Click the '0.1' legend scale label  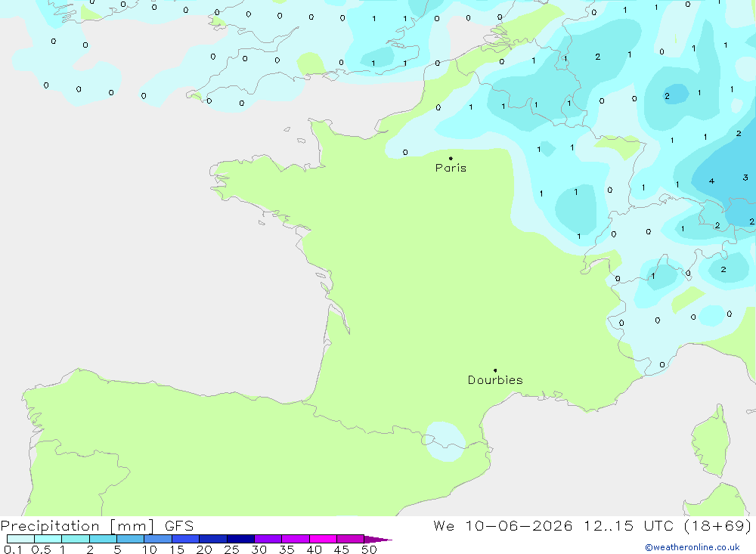[13, 549]
